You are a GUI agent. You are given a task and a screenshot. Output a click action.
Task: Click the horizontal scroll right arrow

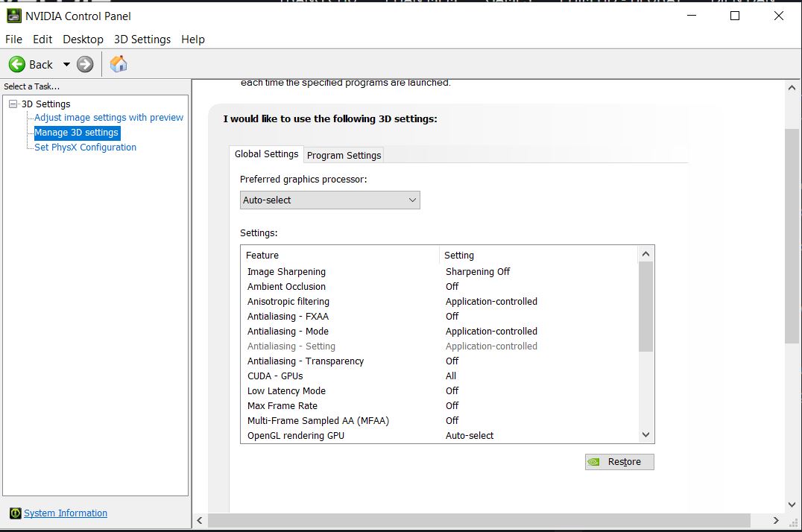pos(776,521)
